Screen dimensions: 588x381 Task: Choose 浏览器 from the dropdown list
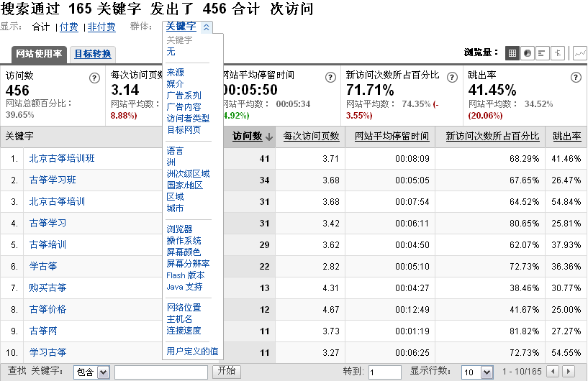tap(179, 229)
